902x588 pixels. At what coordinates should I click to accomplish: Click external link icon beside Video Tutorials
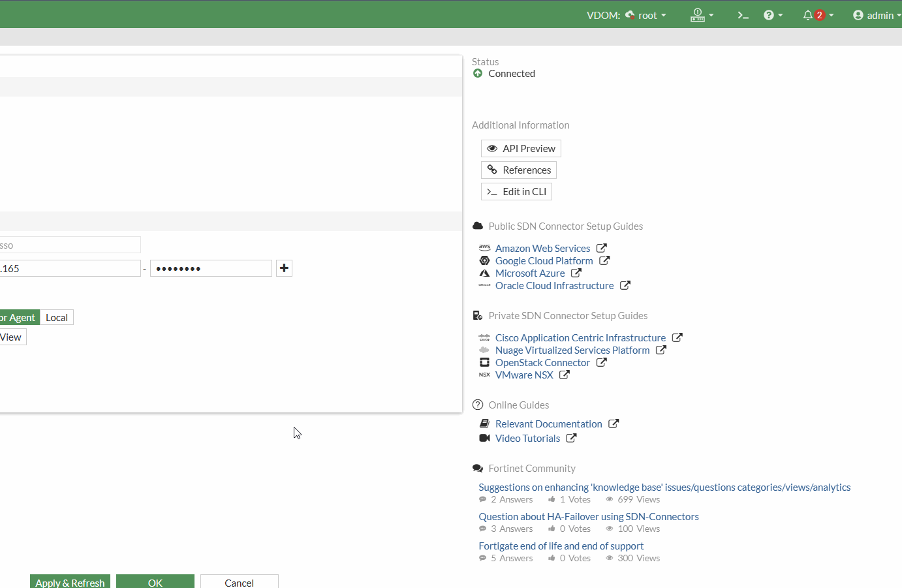coord(571,438)
